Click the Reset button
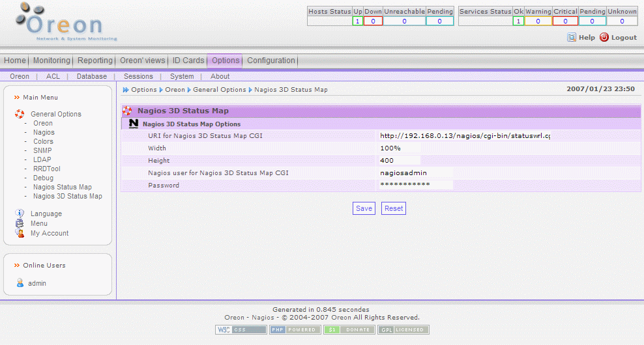 [x=394, y=208]
